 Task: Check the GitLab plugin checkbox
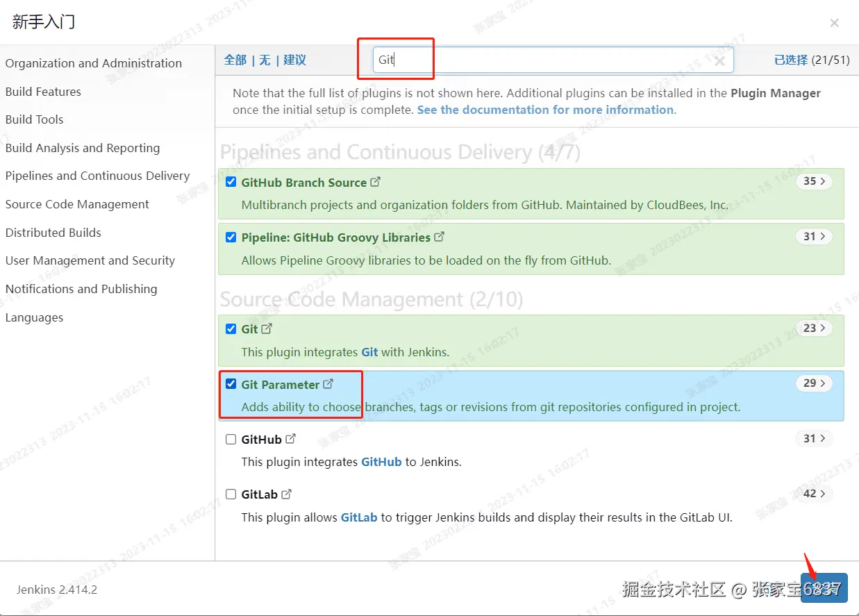(231, 494)
